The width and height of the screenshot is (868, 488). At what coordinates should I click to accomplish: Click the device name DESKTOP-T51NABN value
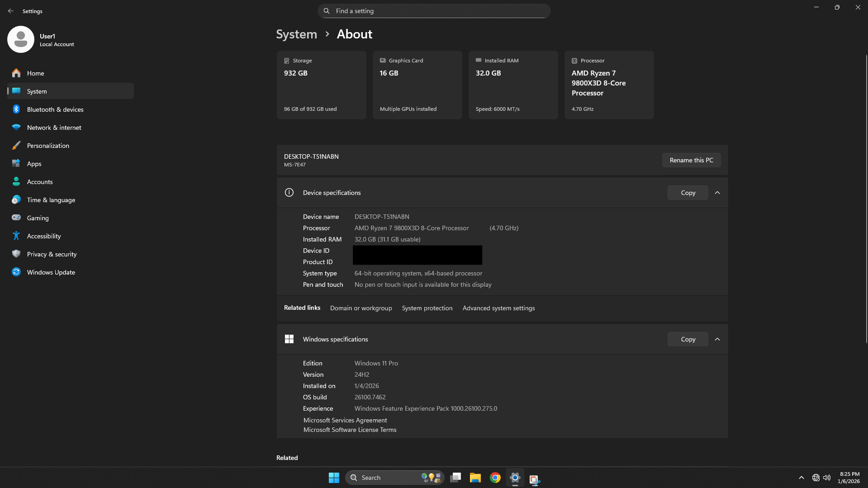[382, 217]
